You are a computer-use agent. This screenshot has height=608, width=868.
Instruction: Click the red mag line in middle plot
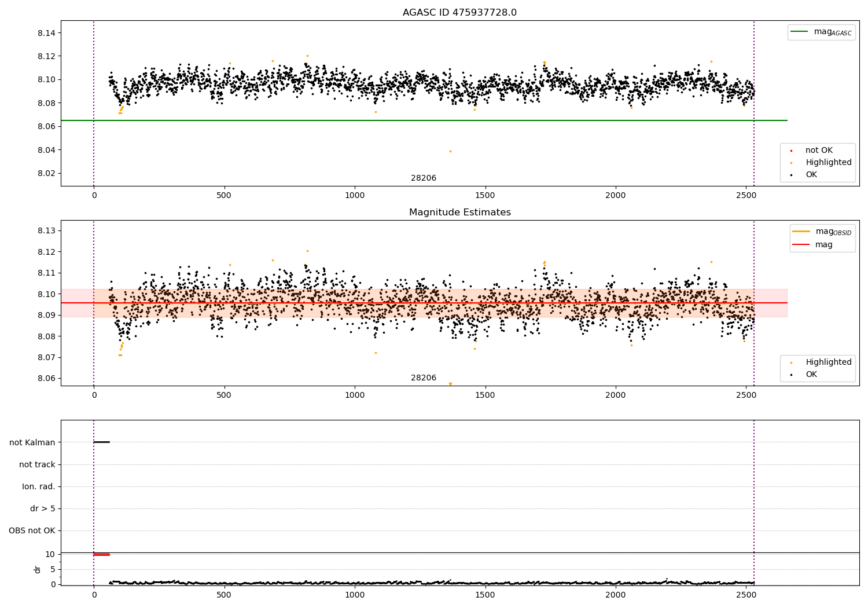tap(424, 303)
